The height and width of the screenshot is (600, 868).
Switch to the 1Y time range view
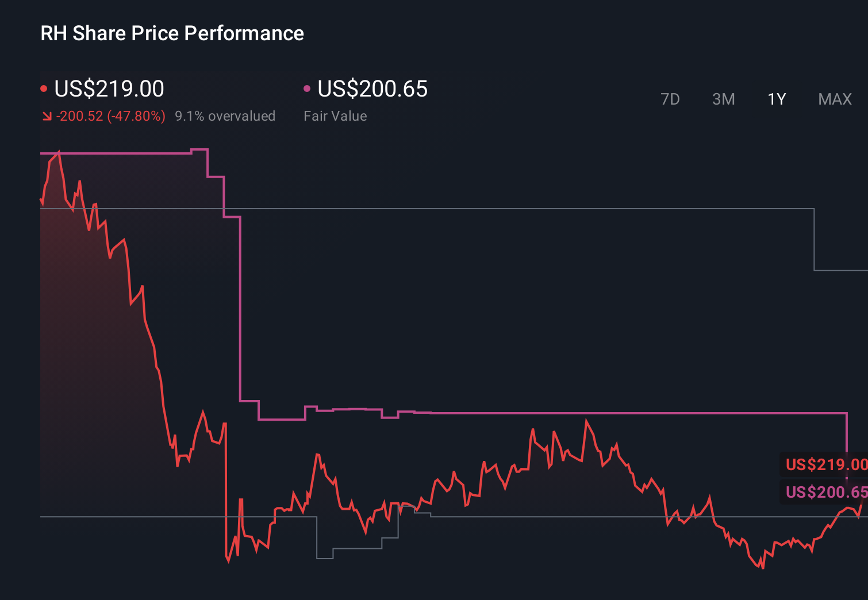click(x=776, y=99)
